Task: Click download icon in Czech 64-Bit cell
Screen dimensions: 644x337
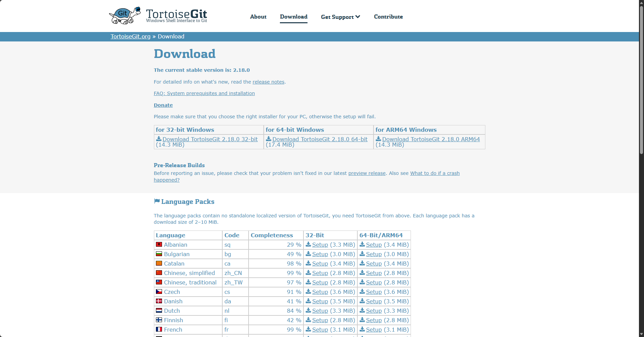Action: [362, 292]
